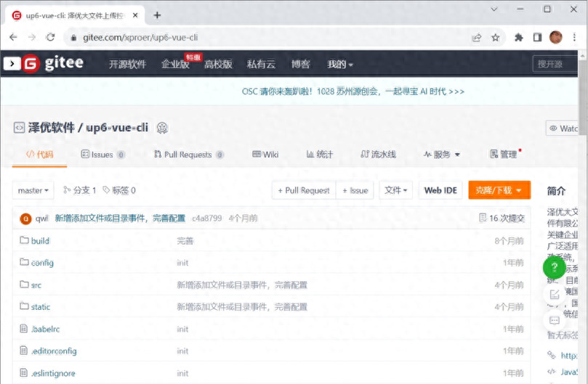Open a new browser tab

pyautogui.click(x=158, y=15)
